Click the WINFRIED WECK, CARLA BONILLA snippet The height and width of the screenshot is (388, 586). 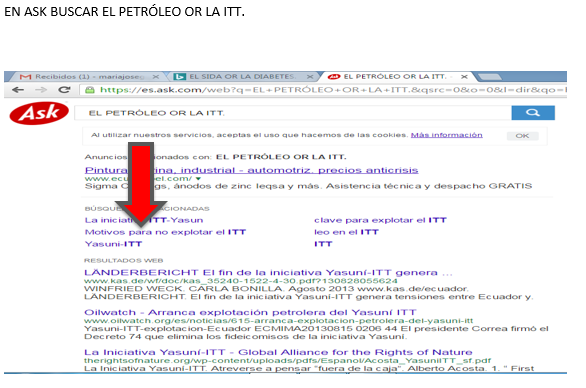pyautogui.click(x=276, y=289)
